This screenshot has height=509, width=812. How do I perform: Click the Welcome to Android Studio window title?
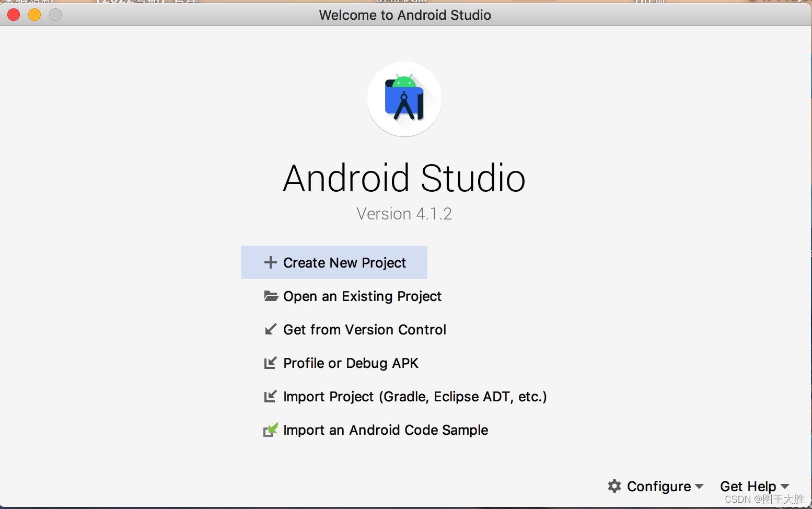click(x=405, y=15)
